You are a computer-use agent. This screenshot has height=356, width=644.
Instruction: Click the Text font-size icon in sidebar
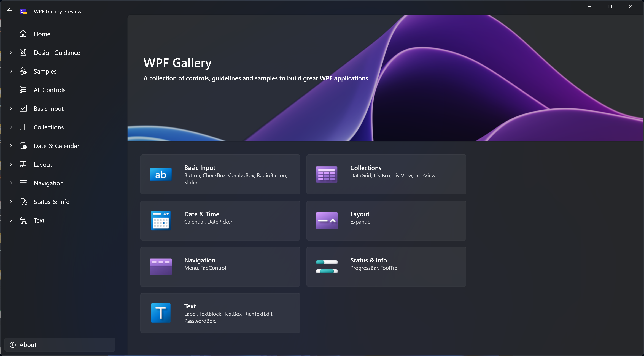[x=23, y=220]
